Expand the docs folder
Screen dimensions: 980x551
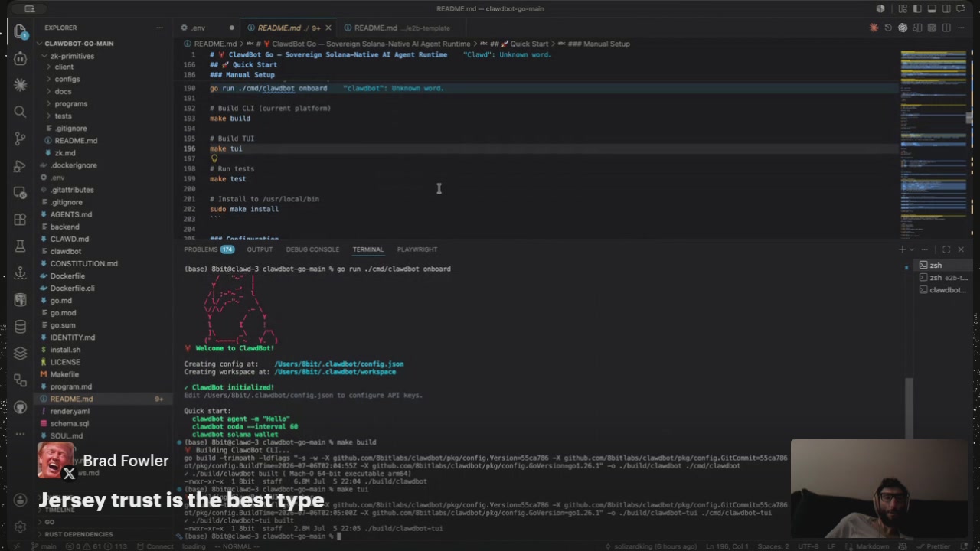click(x=63, y=91)
